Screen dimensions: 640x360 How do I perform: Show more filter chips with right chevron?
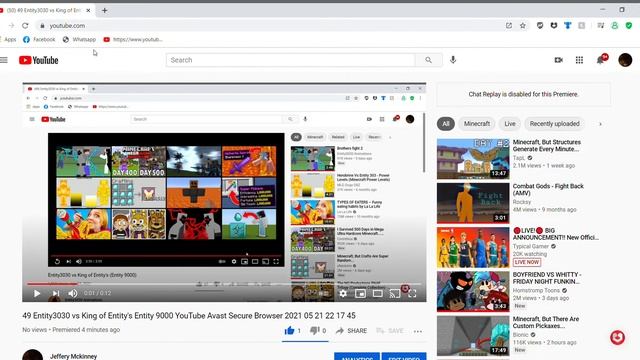[x=600, y=124]
